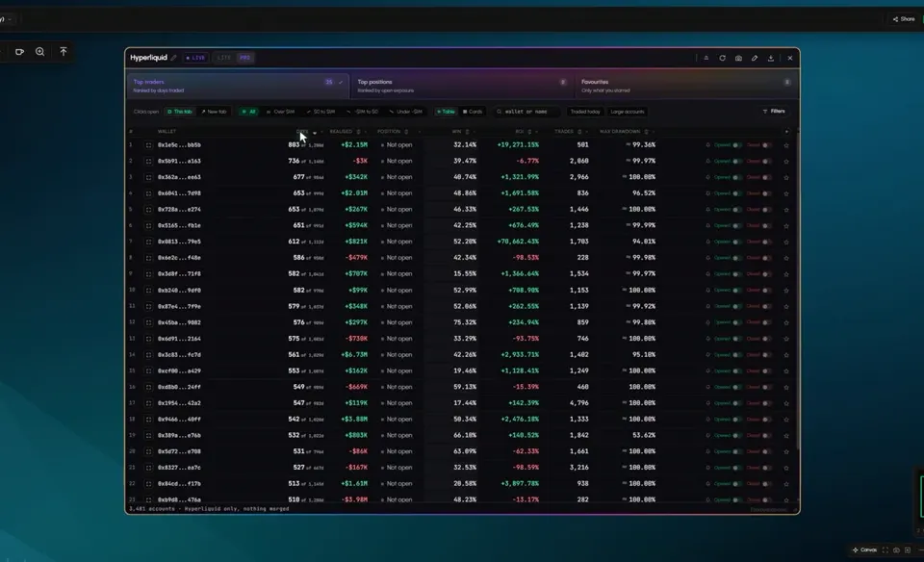The height and width of the screenshot is (562, 924).
Task: Click Traded today filter chip
Action: coord(585,112)
